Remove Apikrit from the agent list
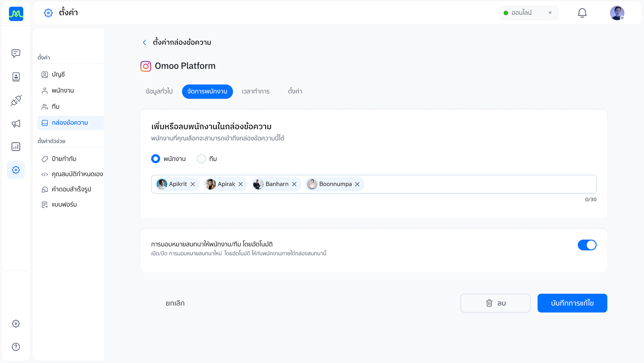644x363 pixels. 193,184
